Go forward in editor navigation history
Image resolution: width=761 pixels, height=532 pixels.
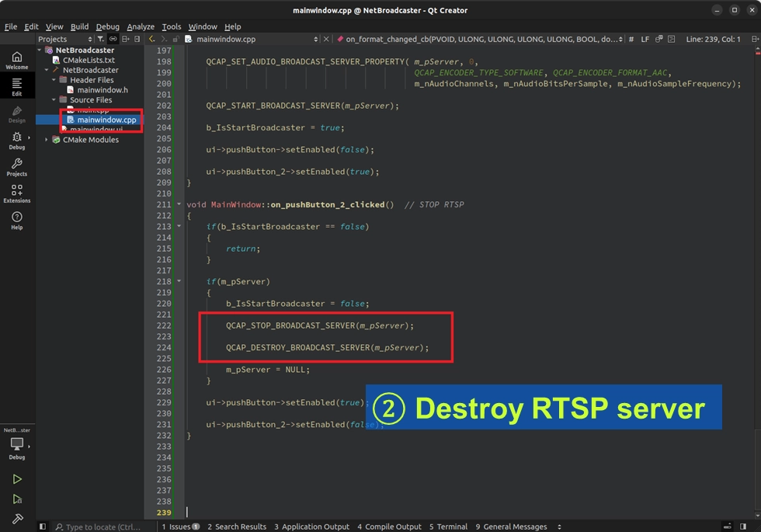(164, 39)
